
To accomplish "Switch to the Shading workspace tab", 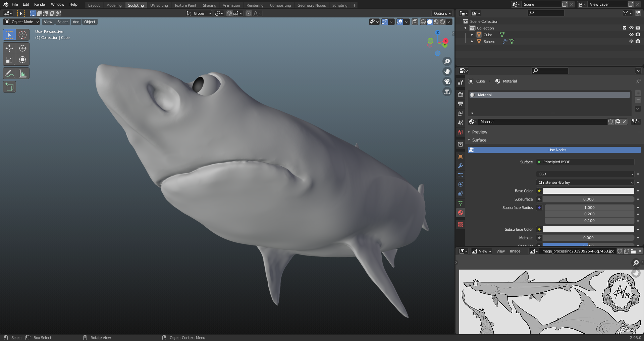I will pyautogui.click(x=209, y=5).
